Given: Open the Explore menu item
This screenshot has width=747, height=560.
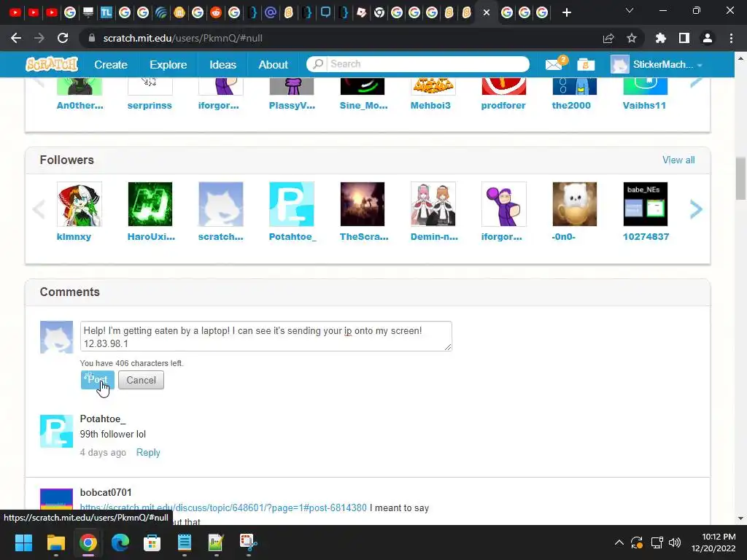Looking at the screenshot, I should click(x=169, y=64).
